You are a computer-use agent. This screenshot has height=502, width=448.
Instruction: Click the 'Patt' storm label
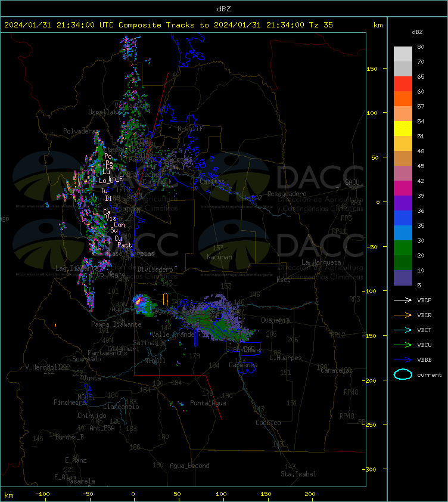(125, 245)
